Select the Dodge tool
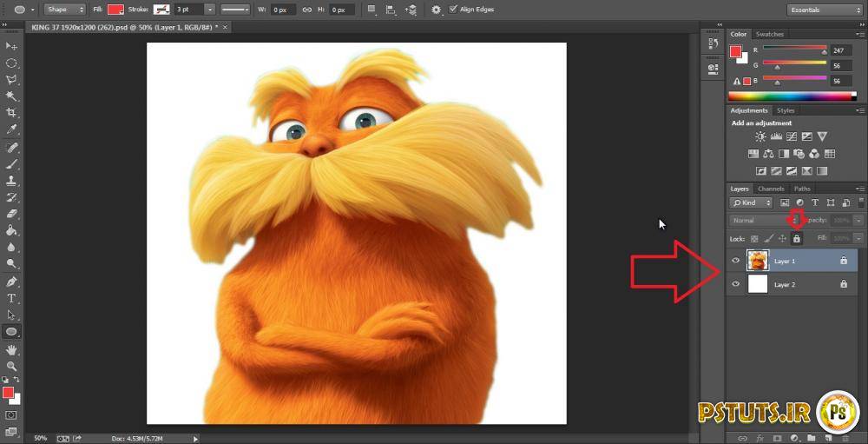The height and width of the screenshot is (444, 868). click(x=11, y=264)
